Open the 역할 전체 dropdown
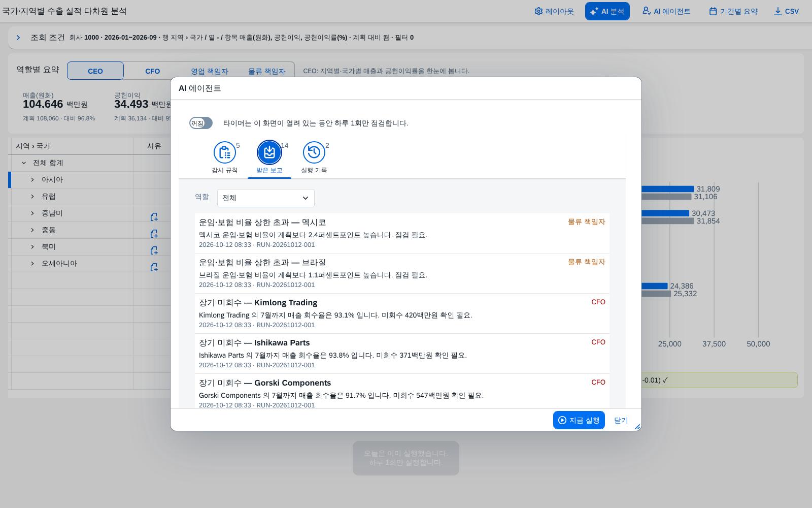Screen dimensions: 812x508 (x=265, y=198)
